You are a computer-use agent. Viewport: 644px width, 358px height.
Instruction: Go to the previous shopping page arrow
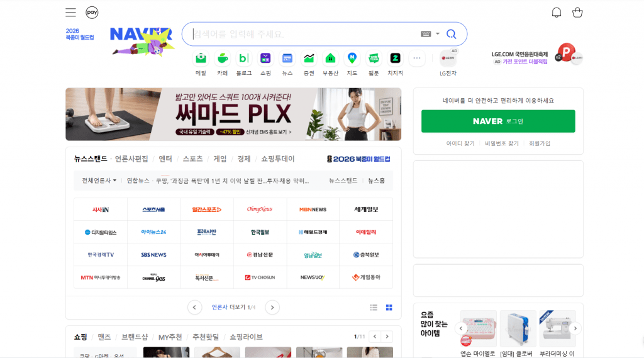pyautogui.click(x=375, y=337)
